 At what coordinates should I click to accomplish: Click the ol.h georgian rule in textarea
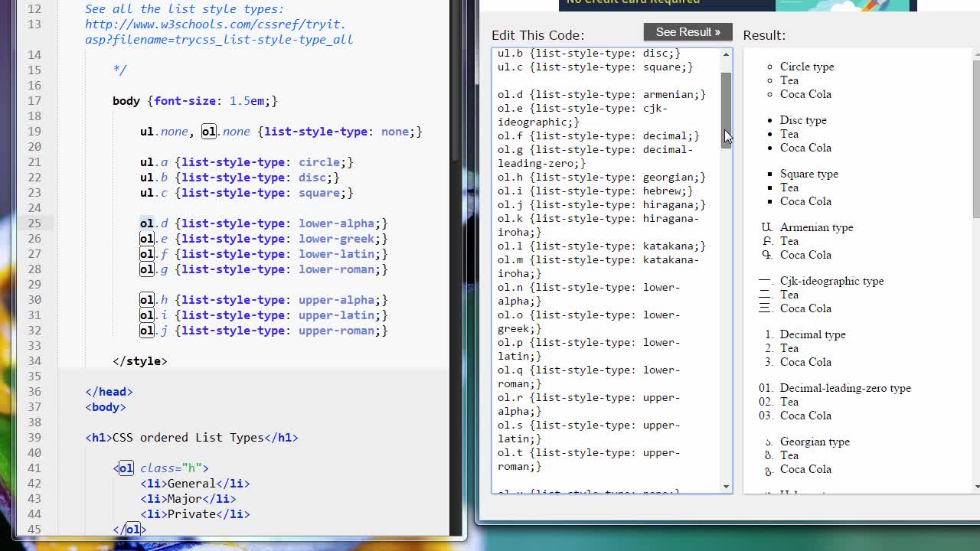[x=602, y=178]
